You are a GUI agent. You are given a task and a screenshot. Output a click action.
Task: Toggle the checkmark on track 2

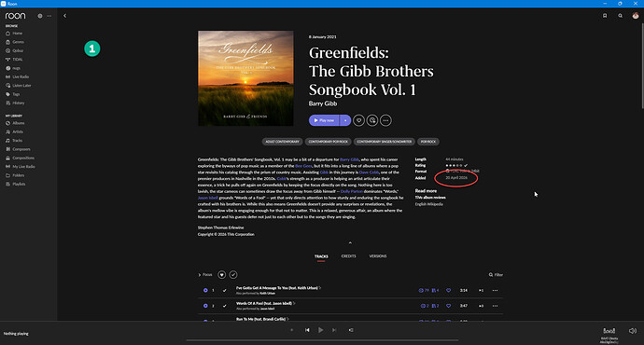click(x=225, y=306)
